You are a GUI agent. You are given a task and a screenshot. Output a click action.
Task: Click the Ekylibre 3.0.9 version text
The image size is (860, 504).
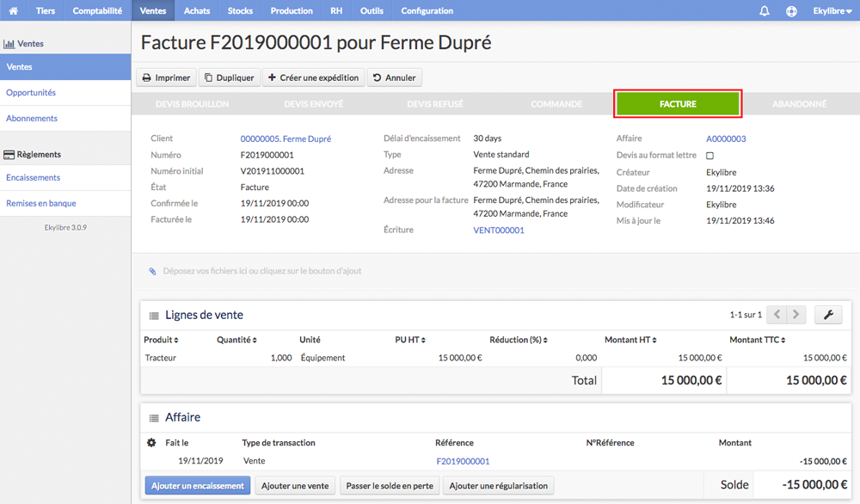(x=65, y=228)
